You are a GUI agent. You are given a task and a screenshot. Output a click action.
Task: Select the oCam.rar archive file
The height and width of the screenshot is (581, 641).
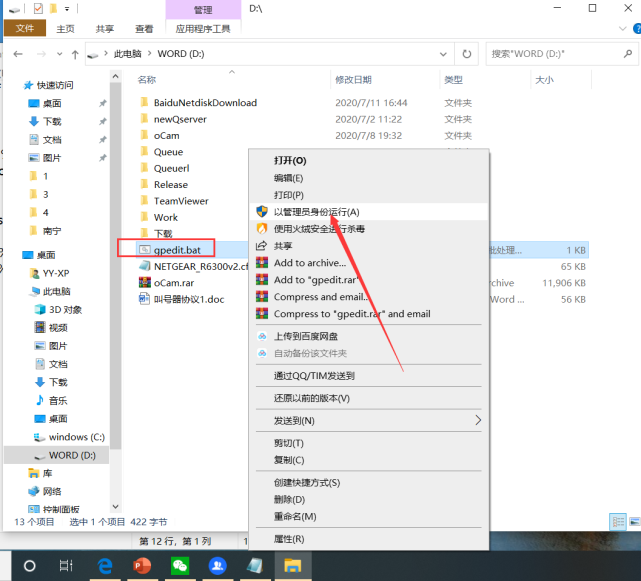(174, 283)
